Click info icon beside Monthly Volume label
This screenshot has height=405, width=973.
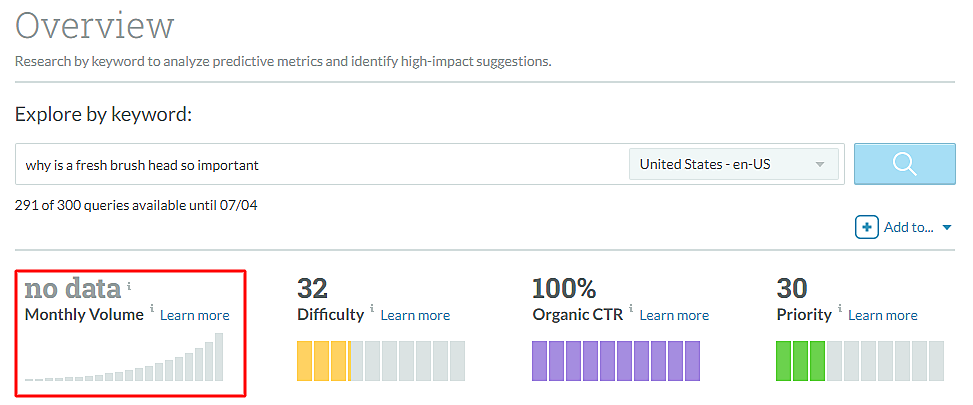click(152, 309)
